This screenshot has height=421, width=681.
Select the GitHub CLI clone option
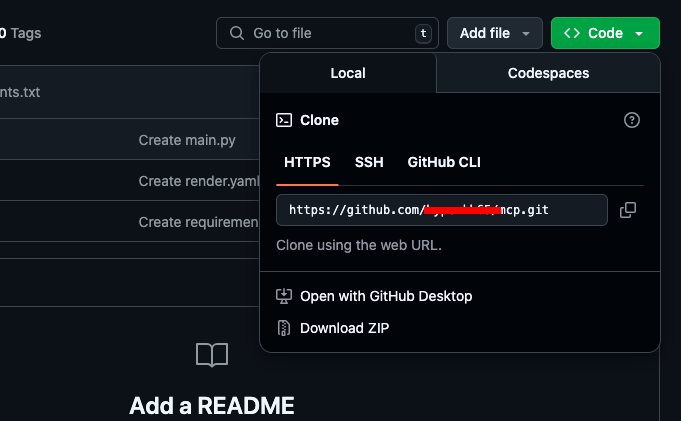444,162
